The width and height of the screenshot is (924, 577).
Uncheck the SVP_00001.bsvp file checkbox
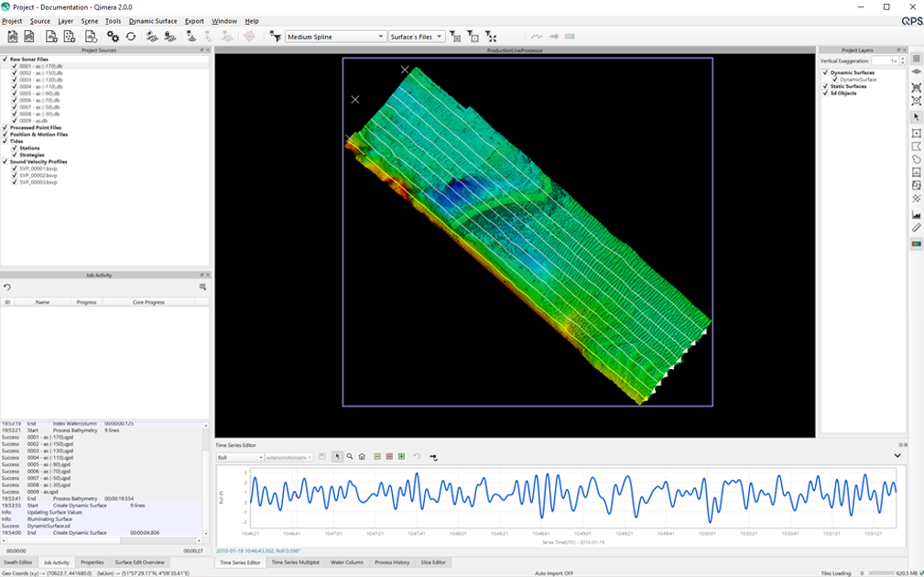coord(15,169)
